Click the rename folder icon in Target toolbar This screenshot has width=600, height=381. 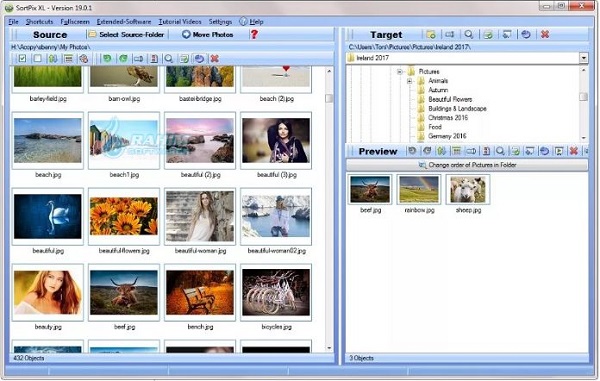(450, 34)
